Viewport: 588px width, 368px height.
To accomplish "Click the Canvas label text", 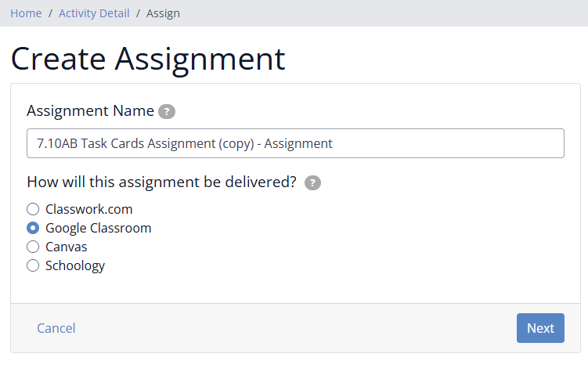I will (66, 247).
